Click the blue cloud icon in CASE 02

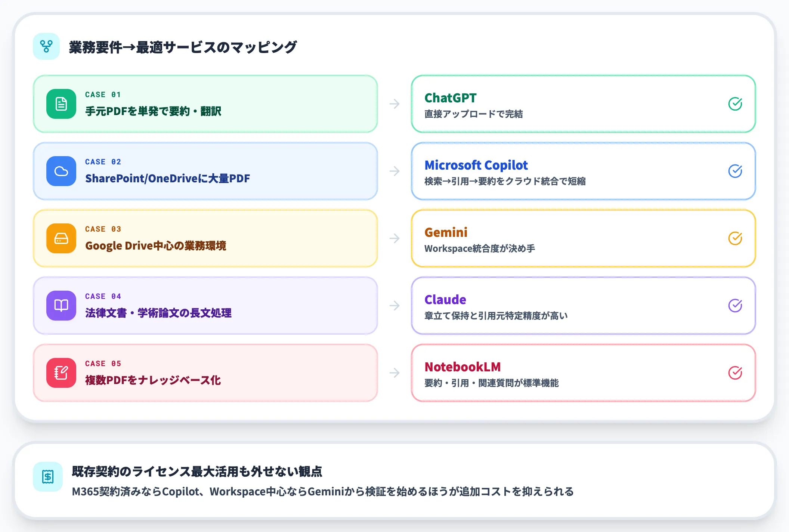point(61,171)
